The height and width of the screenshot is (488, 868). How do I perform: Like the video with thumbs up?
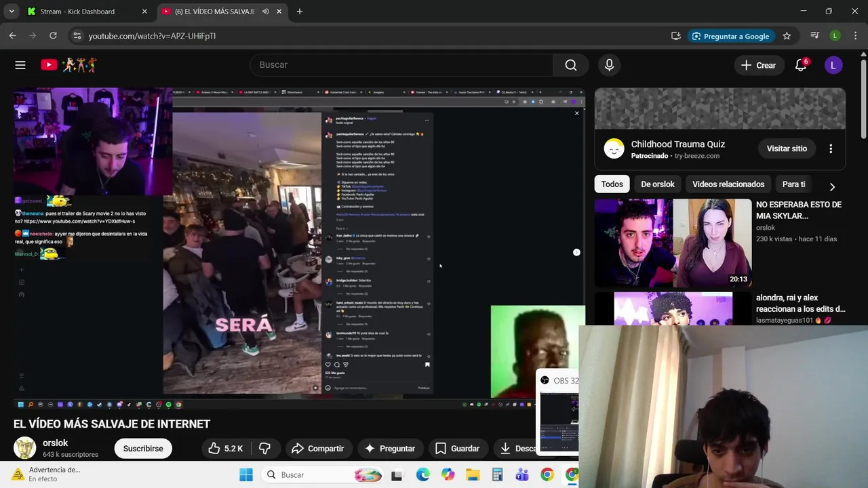(x=225, y=449)
